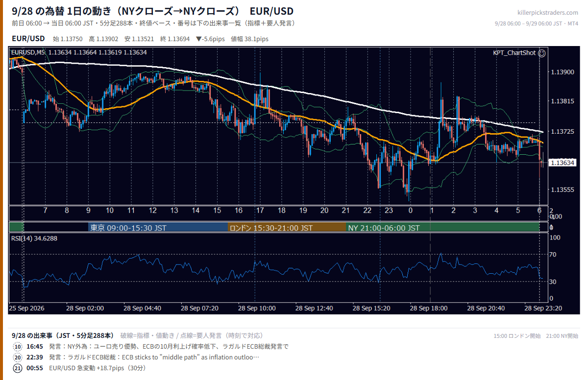This screenshot has height=380, width=588.
Task: Click the 28 Sep 23:20 date label
Action: coord(543,309)
